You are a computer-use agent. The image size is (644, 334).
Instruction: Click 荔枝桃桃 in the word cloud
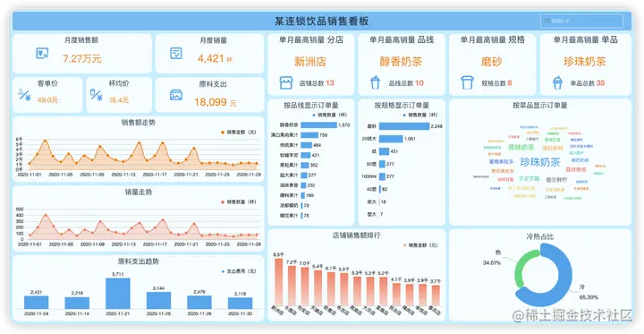click(x=576, y=169)
